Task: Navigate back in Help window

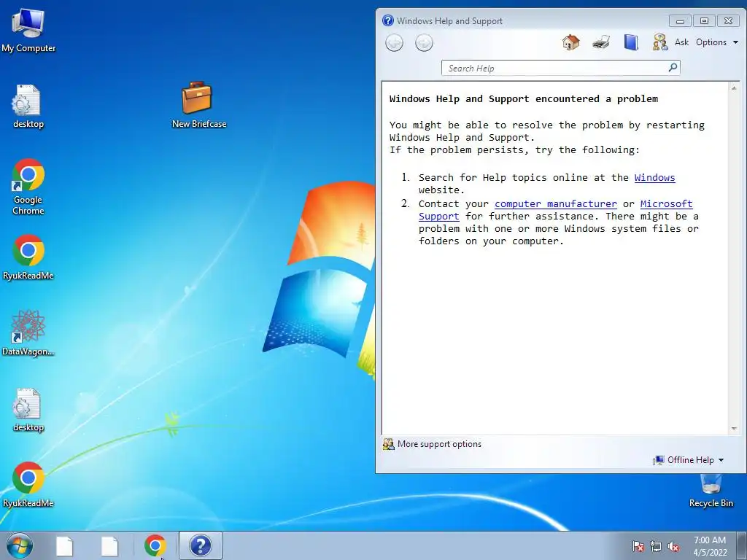Action: 394,43
